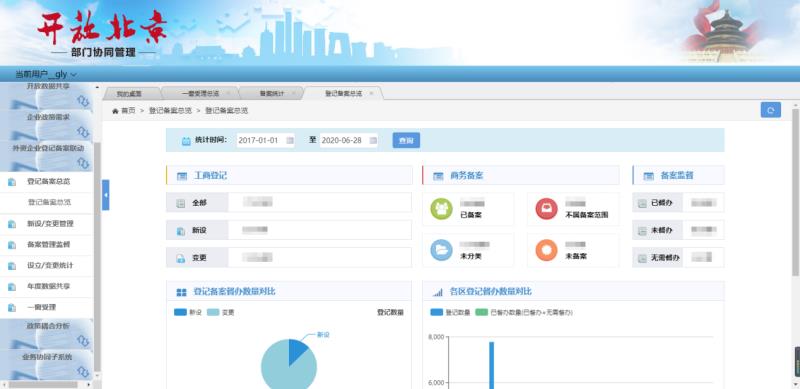Click the 已督办 row icon
The width and height of the screenshot is (800, 389).
pos(642,203)
